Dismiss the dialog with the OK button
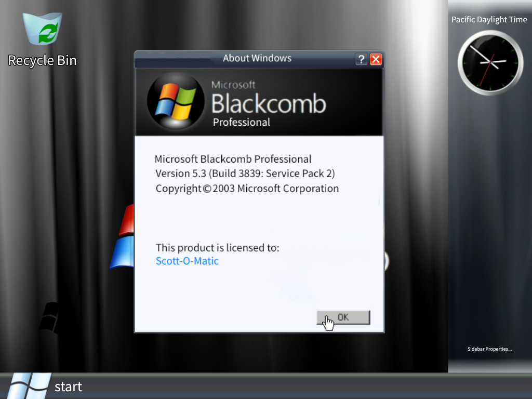 pyautogui.click(x=343, y=317)
